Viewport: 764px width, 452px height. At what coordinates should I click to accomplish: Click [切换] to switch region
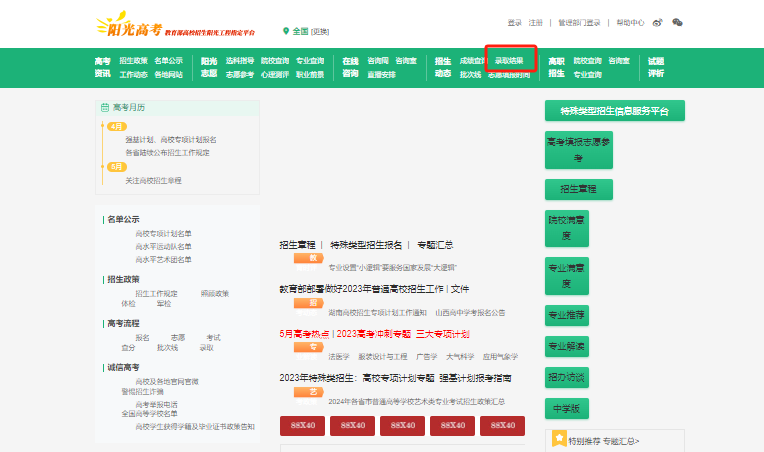(x=320, y=32)
